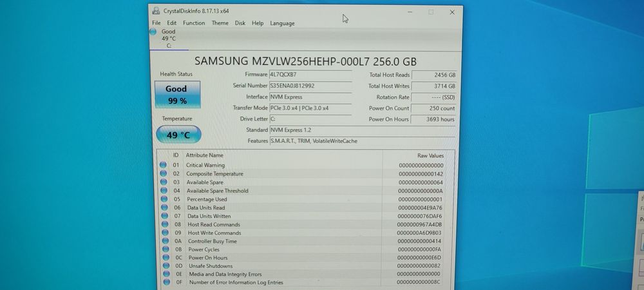
Task: Click the Interface field NVM Express
Action: pyautogui.click(x=310, y=97)
